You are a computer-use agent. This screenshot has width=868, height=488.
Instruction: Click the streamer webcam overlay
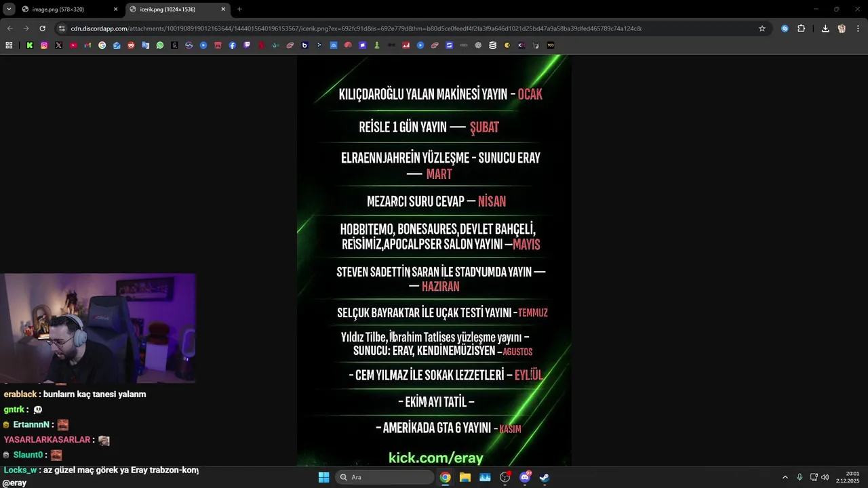98,328
